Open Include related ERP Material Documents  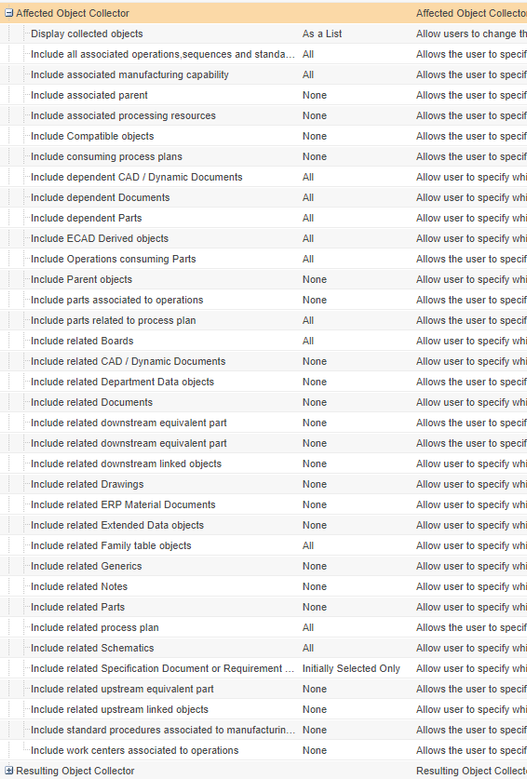(x=123, y=505)
